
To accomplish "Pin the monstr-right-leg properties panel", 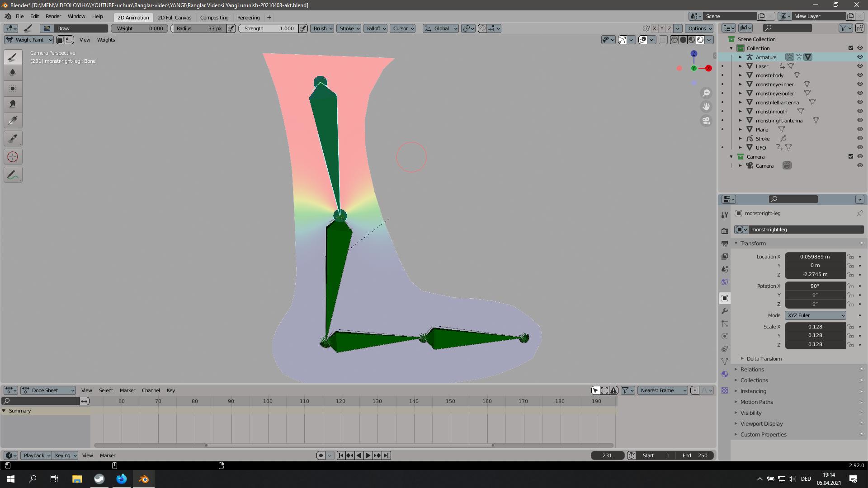I will (859, 213).
